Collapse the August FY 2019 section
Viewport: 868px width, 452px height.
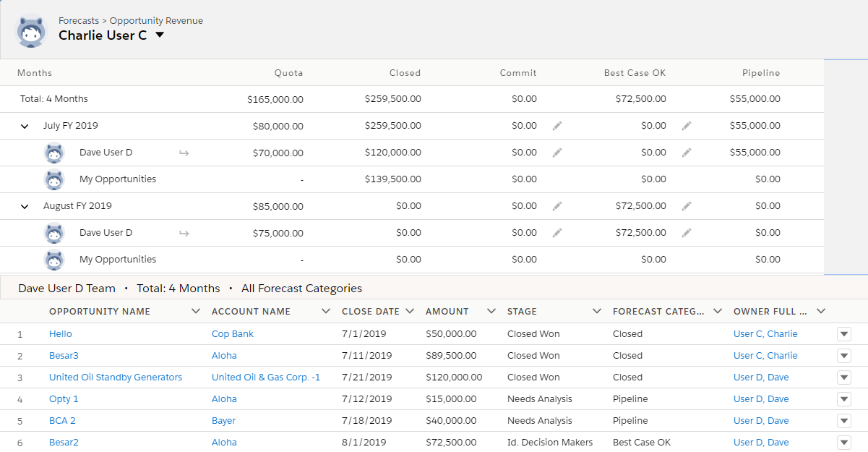coord(24,205)
